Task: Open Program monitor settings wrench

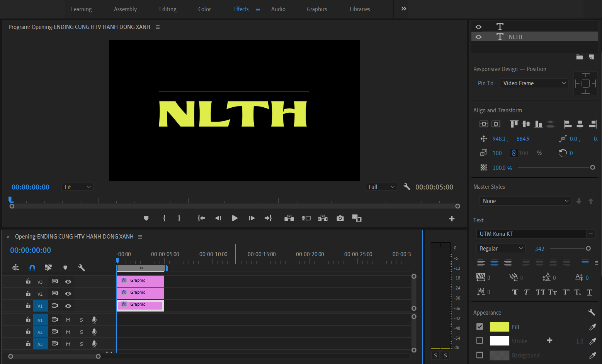Action: point(407,187)
